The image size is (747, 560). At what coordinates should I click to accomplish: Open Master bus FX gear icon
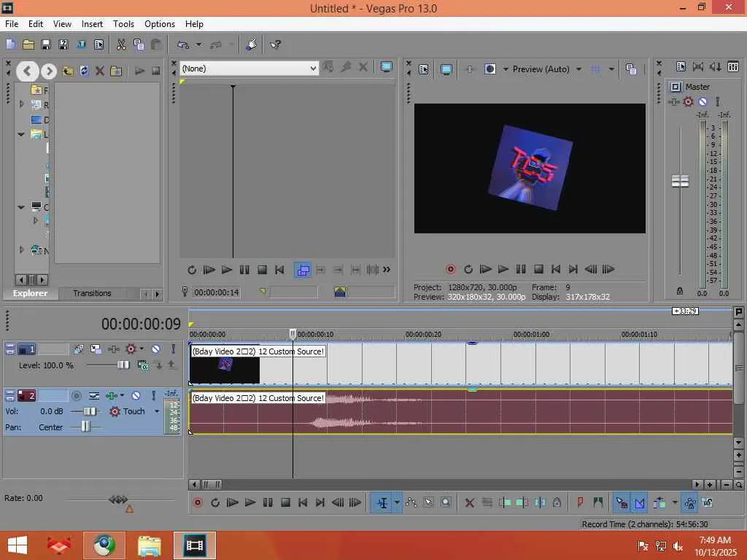click(x=688, y=101)
